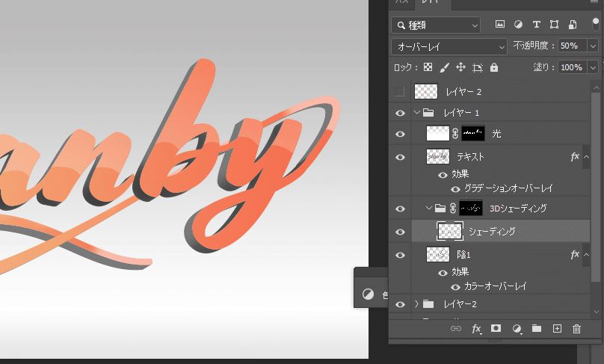Filter layers by type layer icon

[536, 24]
